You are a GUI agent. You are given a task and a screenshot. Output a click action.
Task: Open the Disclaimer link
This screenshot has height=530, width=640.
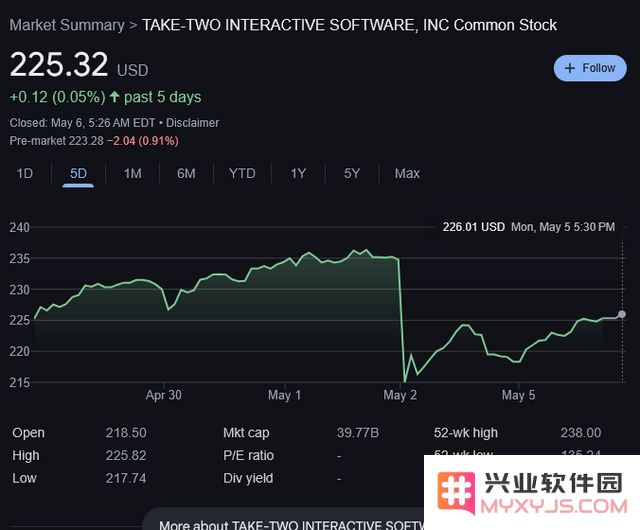[192, 123]
